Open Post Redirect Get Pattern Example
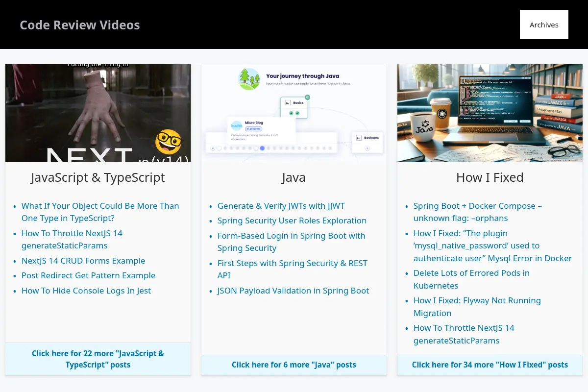The width and height of the screenshot is (588, 392). pyautogui.click(x=88, y=275)
